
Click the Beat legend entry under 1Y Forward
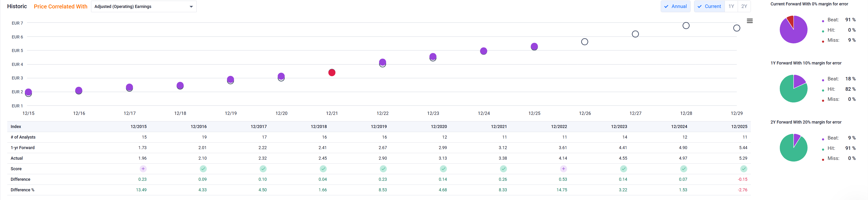point(839,79)
